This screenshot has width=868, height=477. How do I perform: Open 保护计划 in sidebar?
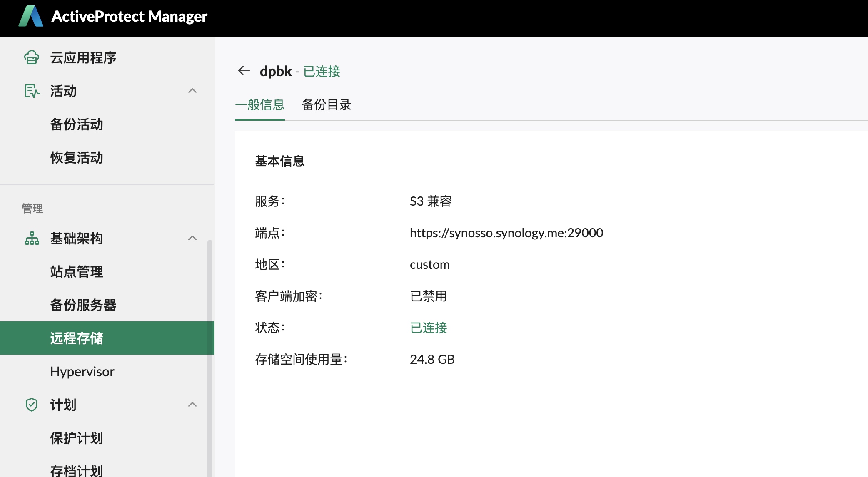coord(77,438)
